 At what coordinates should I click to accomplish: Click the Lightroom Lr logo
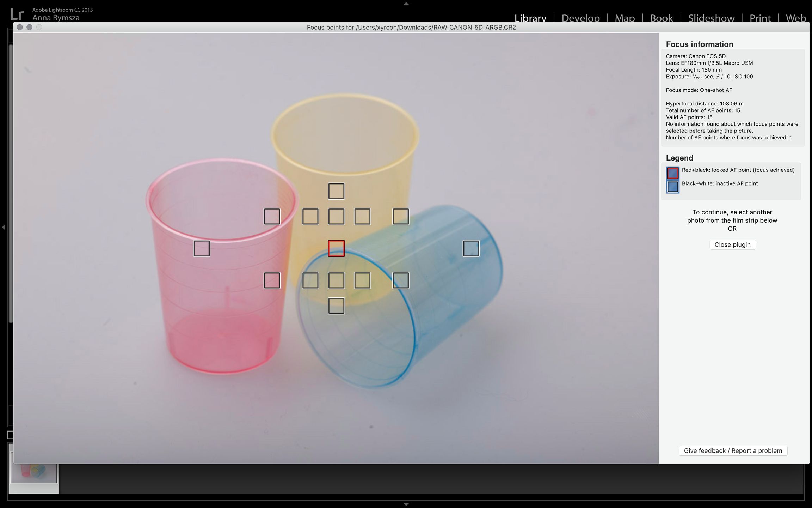(x=17, y=14)
